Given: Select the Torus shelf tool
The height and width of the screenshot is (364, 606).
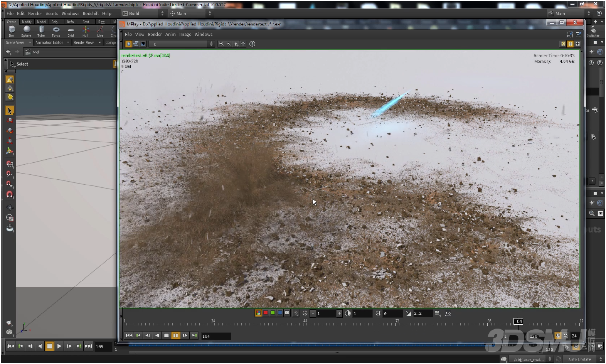Looking at the screenshot, I should coord(56,31).
